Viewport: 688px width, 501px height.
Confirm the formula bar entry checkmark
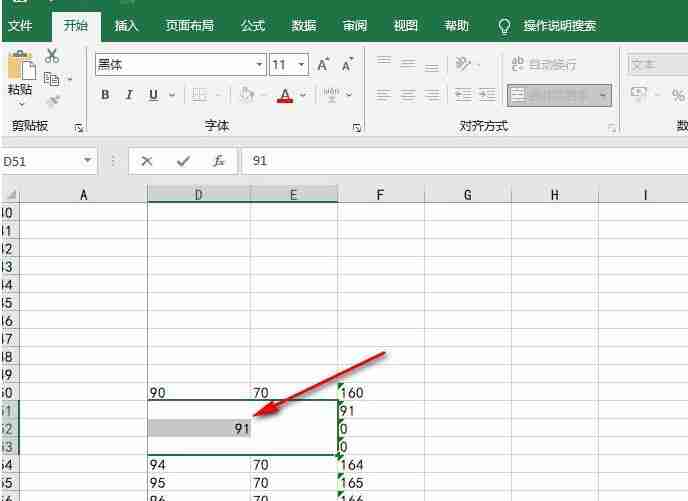point(183,161)
